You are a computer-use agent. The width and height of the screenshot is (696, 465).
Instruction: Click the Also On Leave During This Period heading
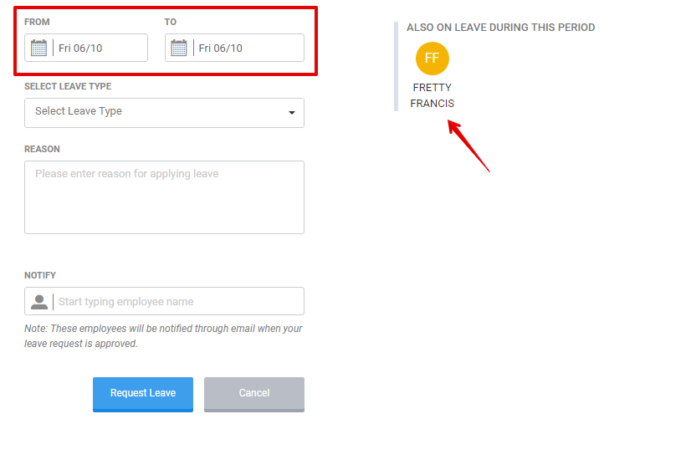tap(500, 27)
